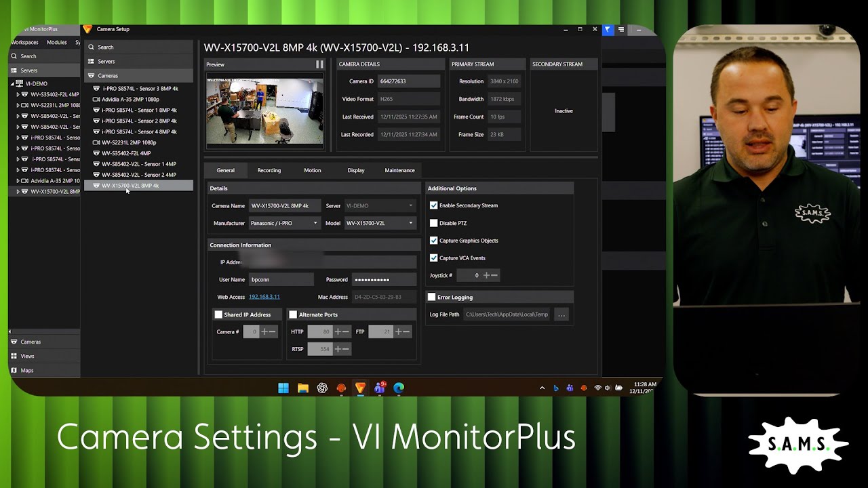Click the camera preview image

[x=264, y=110]
